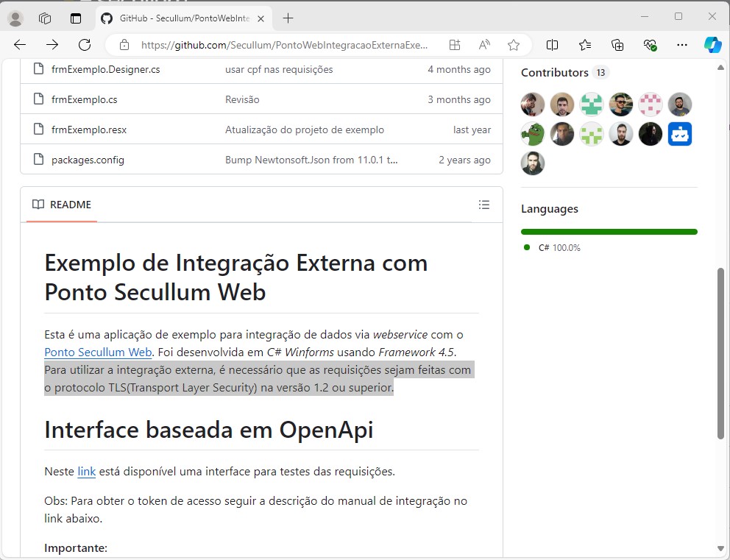Click the file icon beside frmExemplo.cs

coord(39,99)
